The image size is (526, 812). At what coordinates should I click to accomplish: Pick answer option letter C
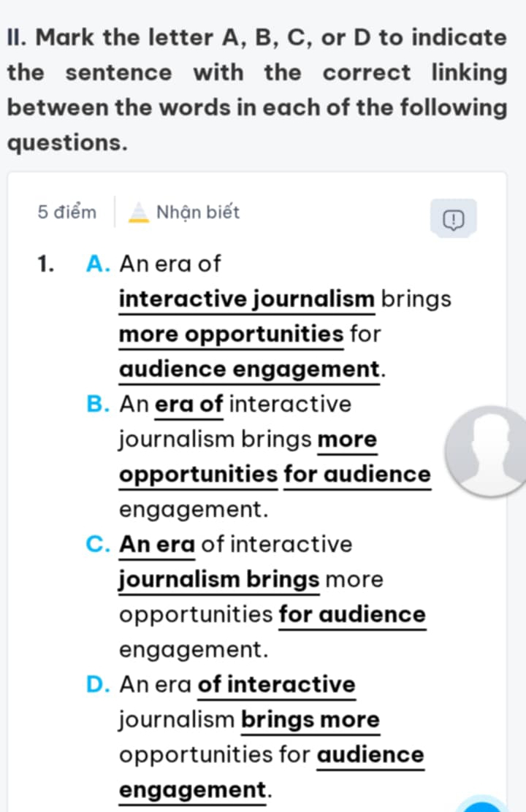[x=97, y=545]
